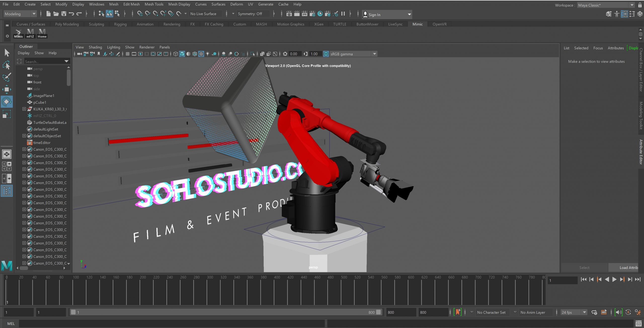
Task: Pick the Paint Selection tool
Action: (7, 77)
